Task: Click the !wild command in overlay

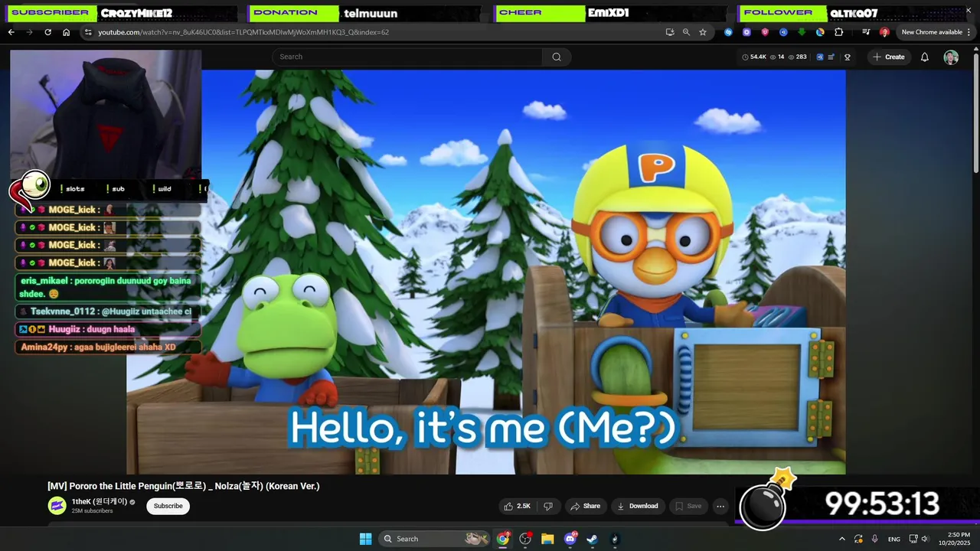Action: [162, 189]
